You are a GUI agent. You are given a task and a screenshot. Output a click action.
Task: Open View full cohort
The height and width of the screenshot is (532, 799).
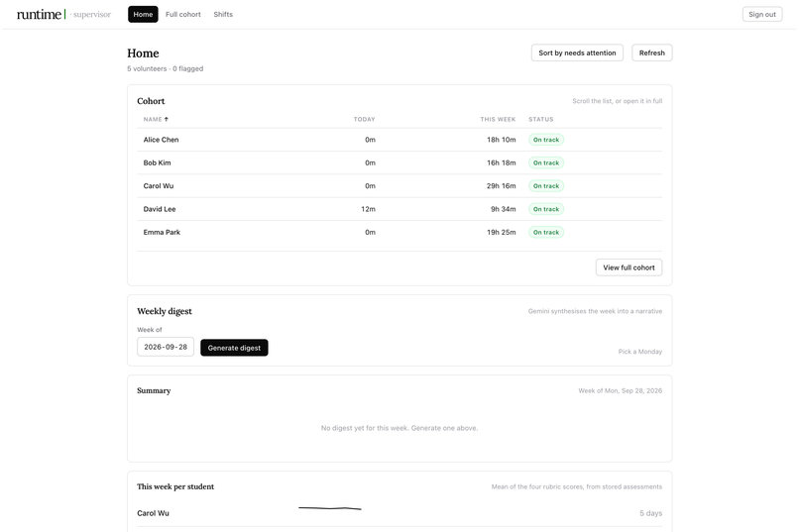click(x=628, y=267)
